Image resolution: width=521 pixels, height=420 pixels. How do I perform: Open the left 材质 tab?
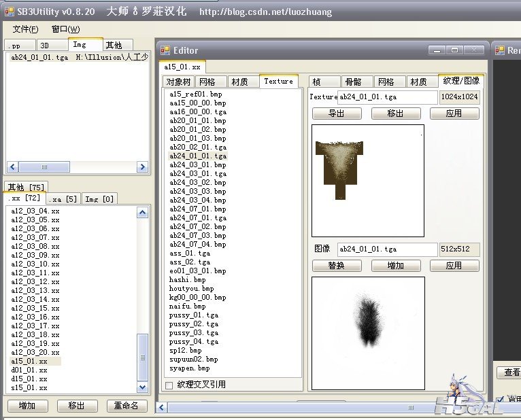pyautogui.click(x=243, y=82)
